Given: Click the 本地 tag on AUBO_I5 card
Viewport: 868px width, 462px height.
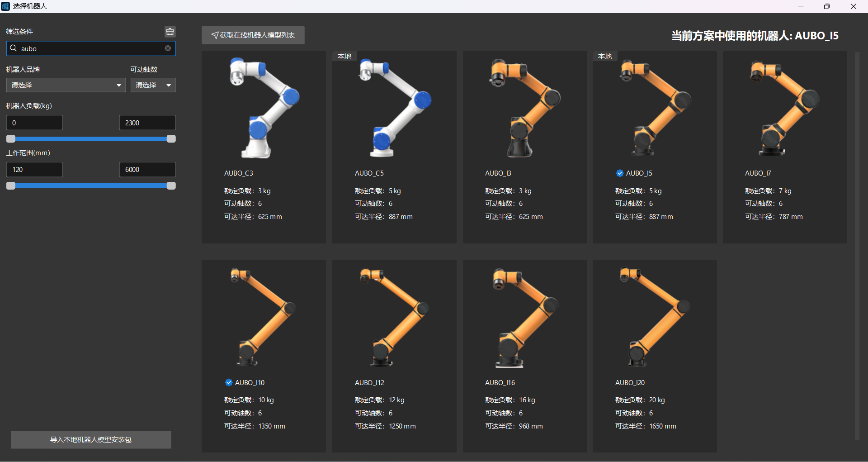Looking at the screenshot, I should (605, 57).
